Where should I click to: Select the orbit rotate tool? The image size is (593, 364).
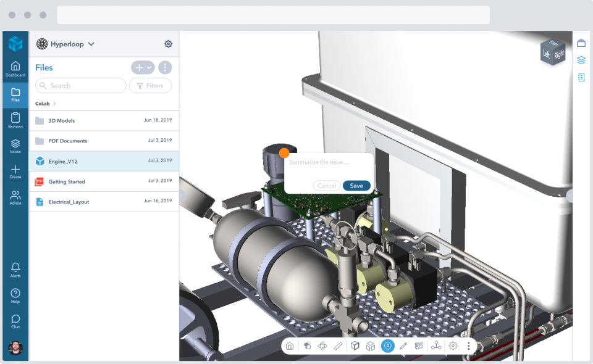(322, 346)
